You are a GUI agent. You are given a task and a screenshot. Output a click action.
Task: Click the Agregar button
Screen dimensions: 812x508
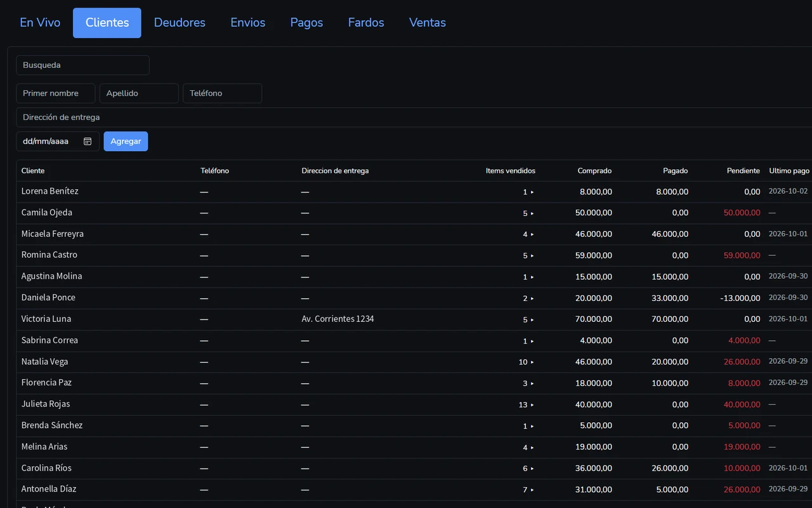tap(126, 141)
